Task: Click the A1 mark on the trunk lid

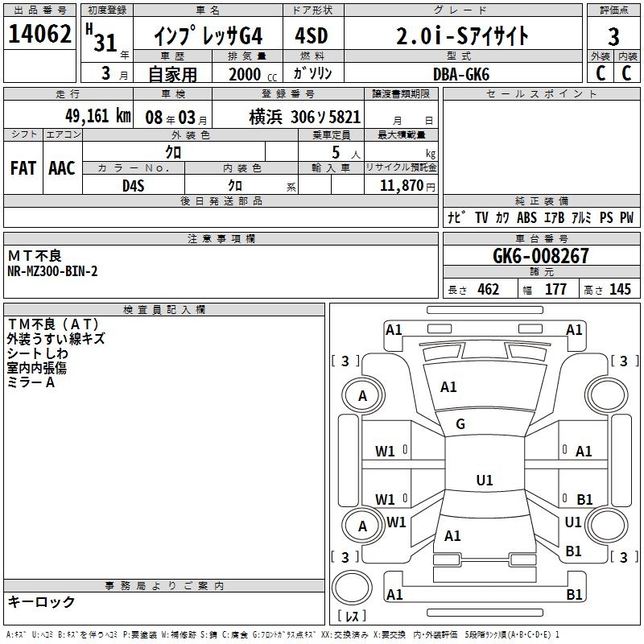Action: [452, 535]
